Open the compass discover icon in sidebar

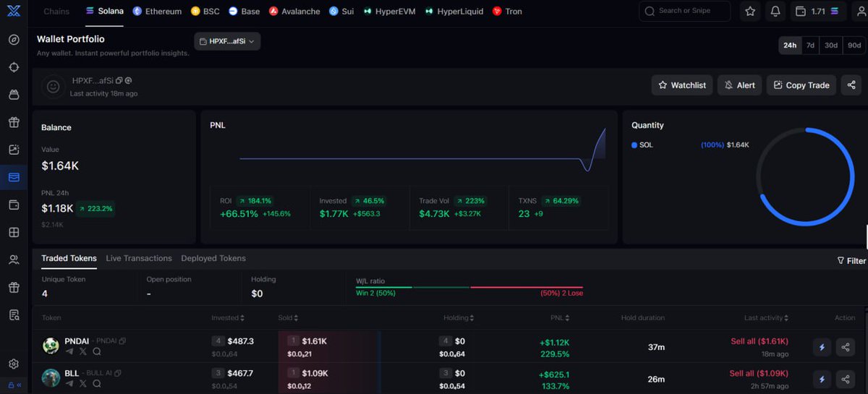pos(14,40)
